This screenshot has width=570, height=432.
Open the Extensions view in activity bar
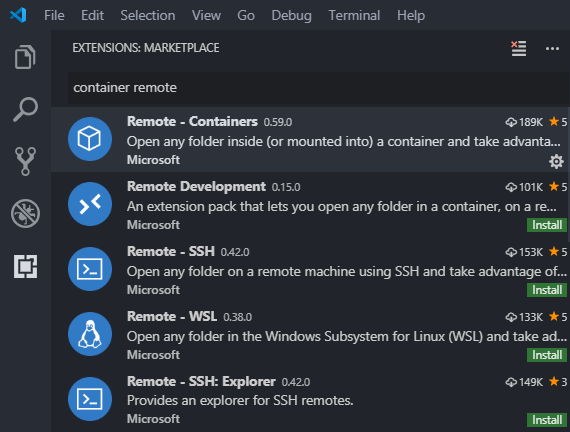(25, 267)
